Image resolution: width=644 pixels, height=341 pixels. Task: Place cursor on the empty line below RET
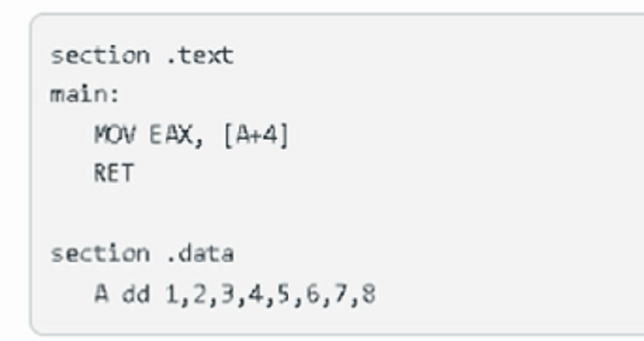click(x=336, y=213)
